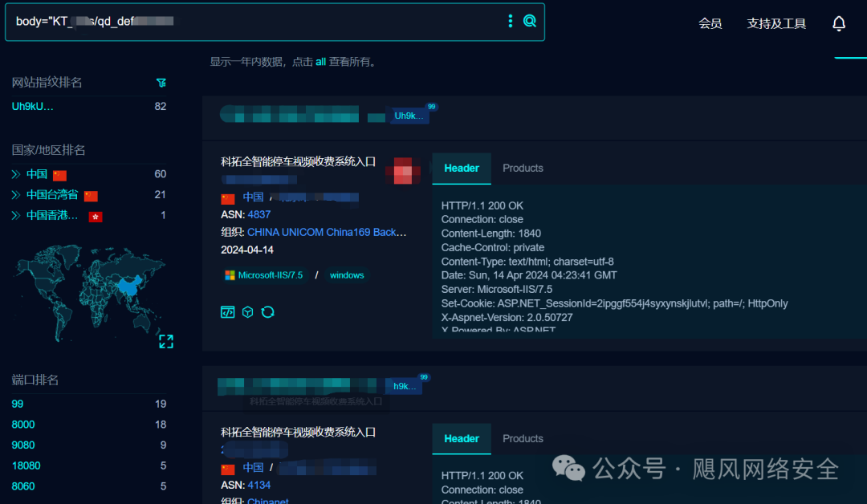
Task: Switch to Products tab in first result
Action: 523,168
